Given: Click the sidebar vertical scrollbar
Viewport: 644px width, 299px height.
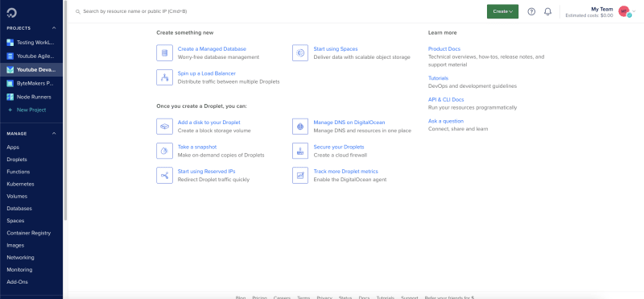Looking at the screenshot, I should [x=65, y=111].
